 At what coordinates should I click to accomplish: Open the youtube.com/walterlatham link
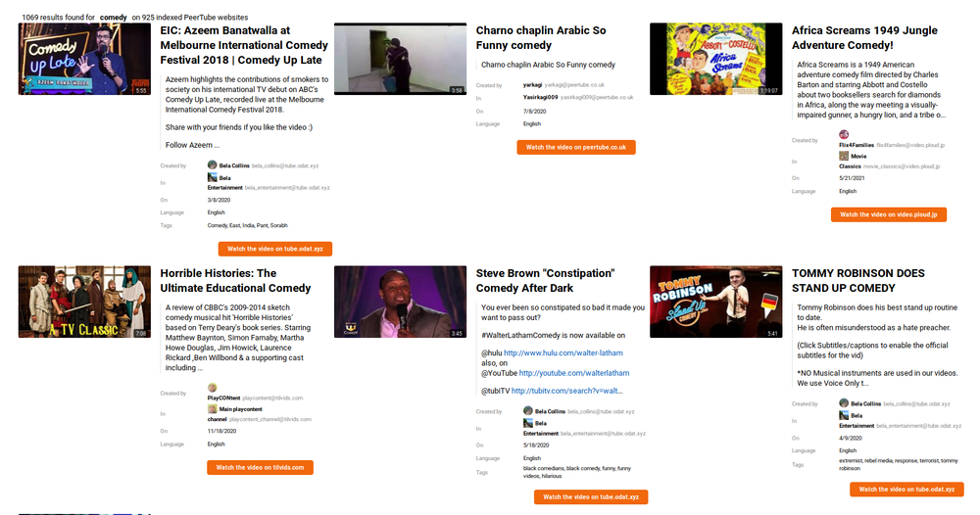pos(573,373)
